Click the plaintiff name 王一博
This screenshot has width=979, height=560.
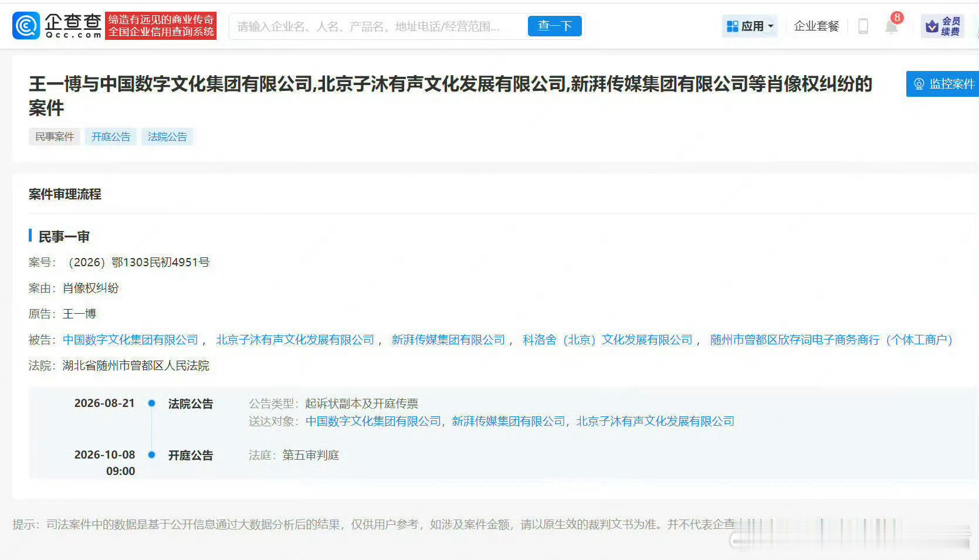coord(79,314)
